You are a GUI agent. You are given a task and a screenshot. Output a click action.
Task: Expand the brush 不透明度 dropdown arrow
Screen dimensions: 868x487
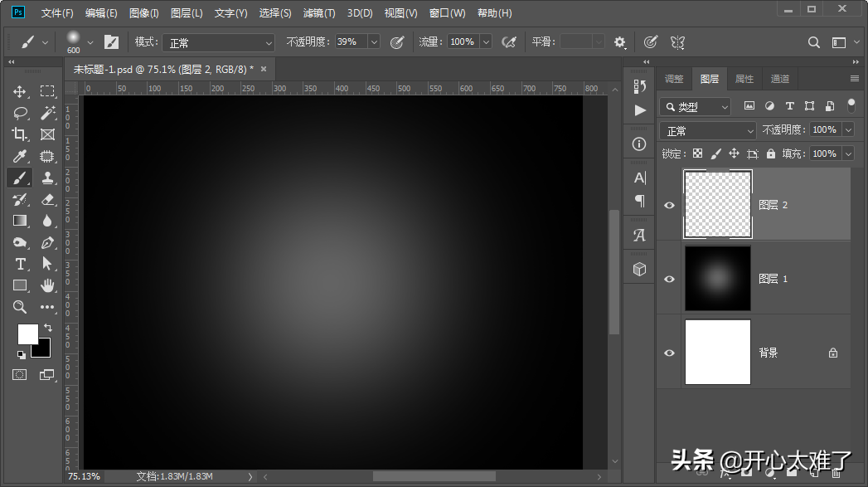point(373,42)
